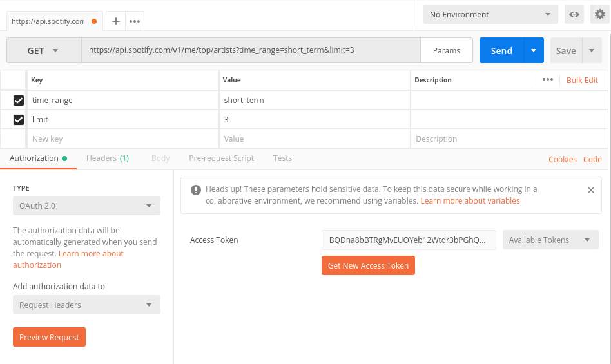The width and height of the screenshot is (611, 364).
Task: Open a new request tab with plus icon
Action: tap(116, 21)
